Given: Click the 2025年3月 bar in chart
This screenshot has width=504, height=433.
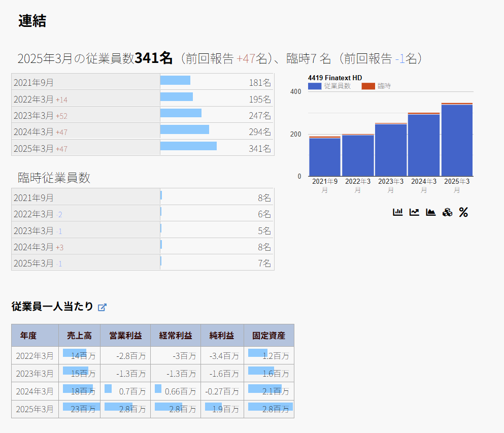Looking at the screenshot, I should (457, 140).
